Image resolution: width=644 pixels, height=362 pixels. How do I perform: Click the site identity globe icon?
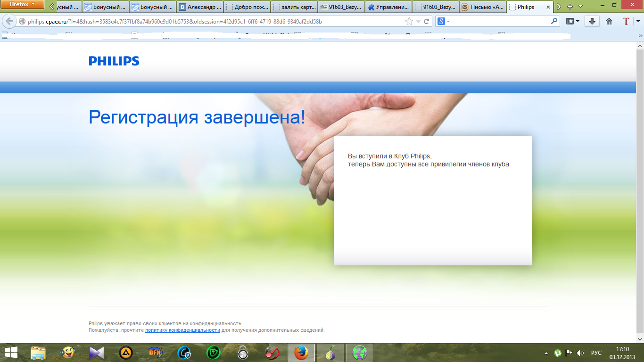[x=22, y=22]
